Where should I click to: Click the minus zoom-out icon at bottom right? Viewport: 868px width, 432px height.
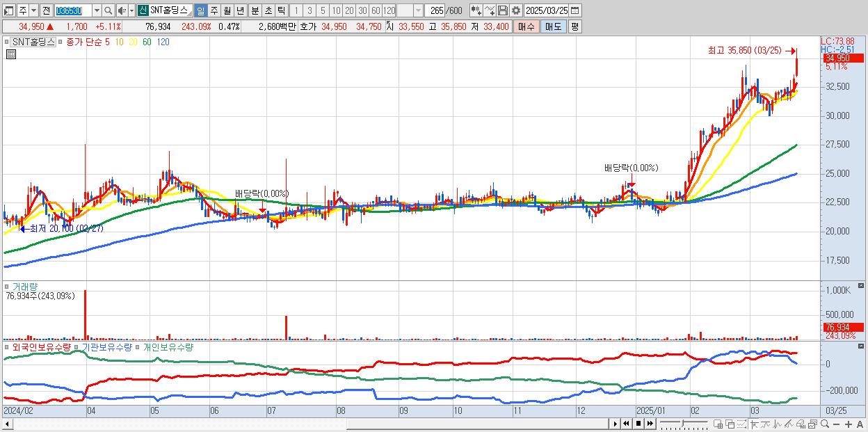click(836, 424)
